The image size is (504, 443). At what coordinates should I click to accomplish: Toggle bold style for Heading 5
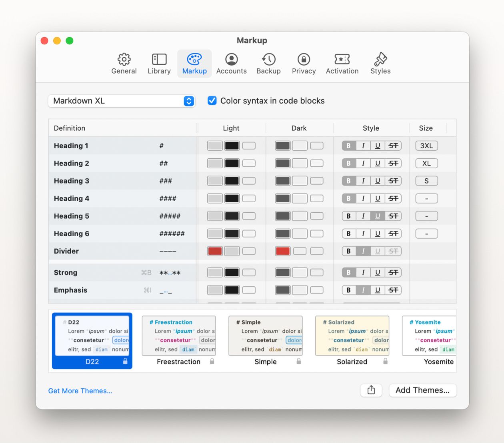[x=349, y=216]
